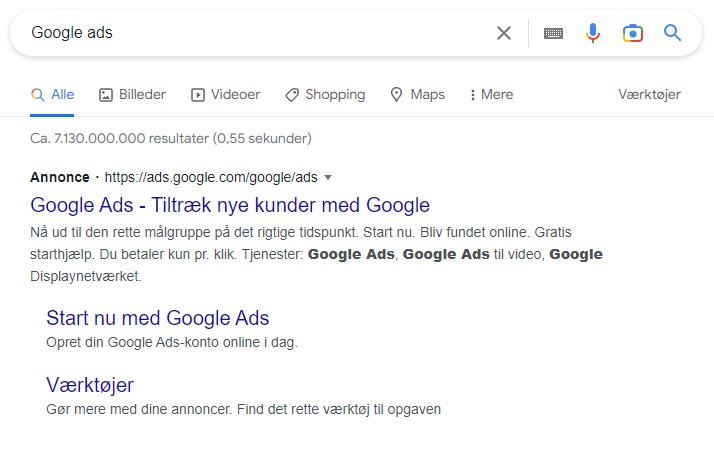This screenshot has width=714, height=449.
Task: Open the Google Ads - Tiltræk nye kunder link
Action: point(230,205)
